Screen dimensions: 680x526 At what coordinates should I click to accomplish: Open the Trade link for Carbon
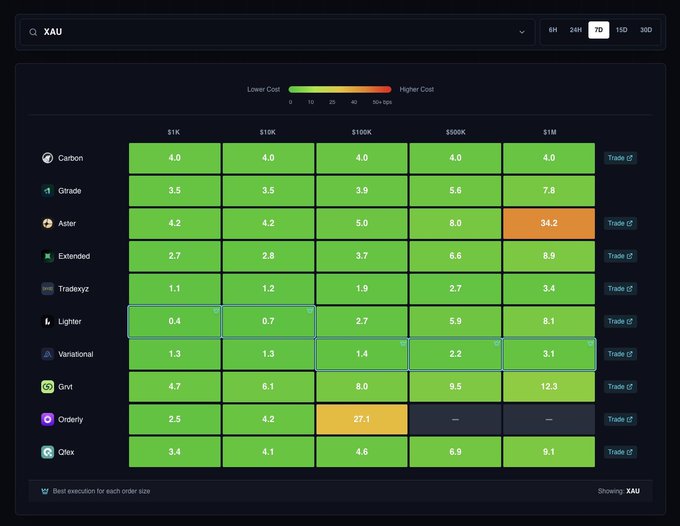pyautogui.click(x=620, y=158)
